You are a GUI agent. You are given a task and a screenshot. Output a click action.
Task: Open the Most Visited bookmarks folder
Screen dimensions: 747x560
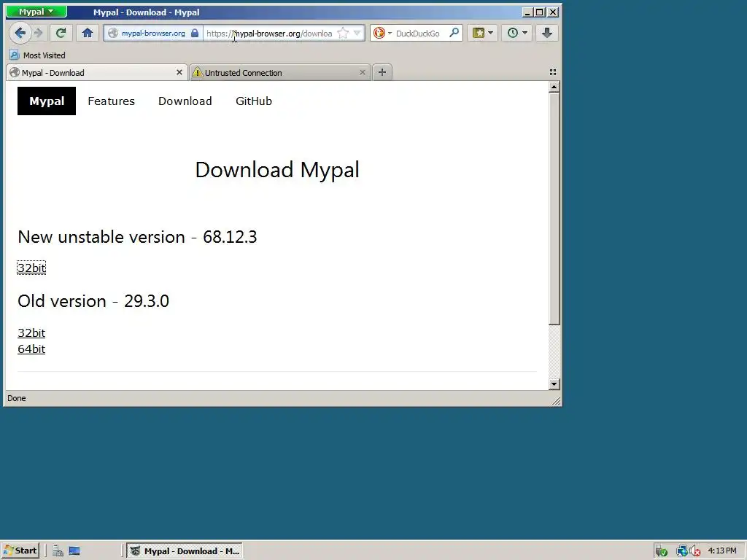pos(38,55)
